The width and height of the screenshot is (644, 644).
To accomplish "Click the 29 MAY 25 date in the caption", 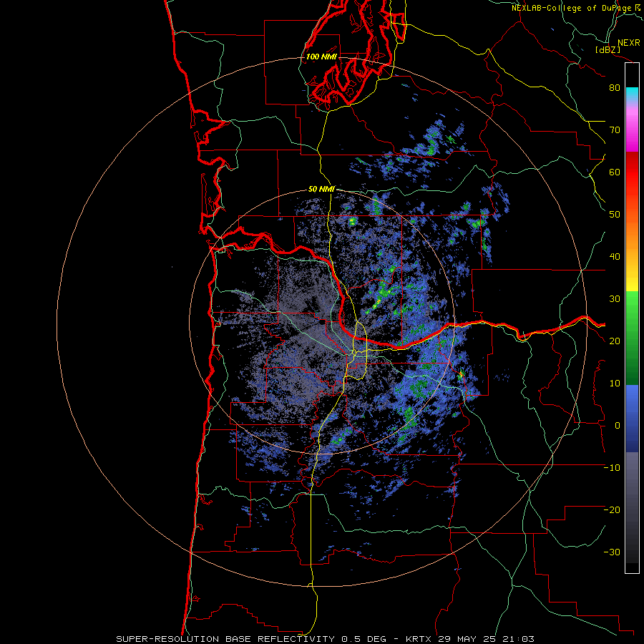I will click(467, 639).
